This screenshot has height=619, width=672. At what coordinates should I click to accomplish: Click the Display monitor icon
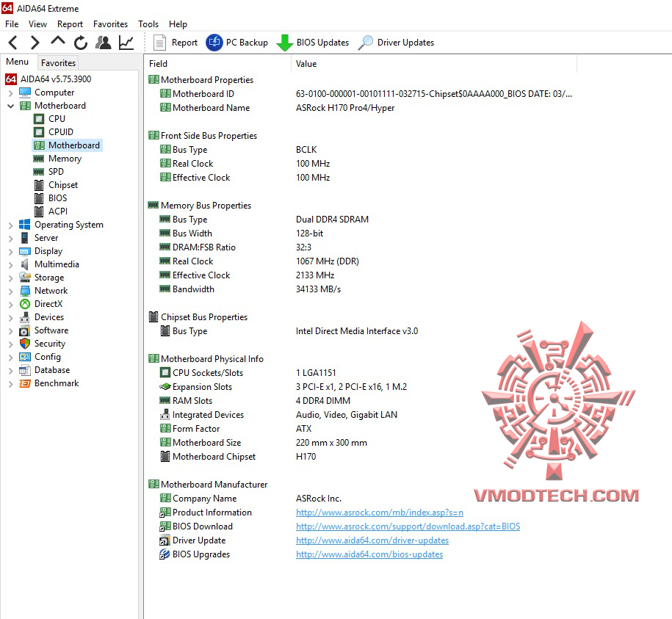(25, 251)
